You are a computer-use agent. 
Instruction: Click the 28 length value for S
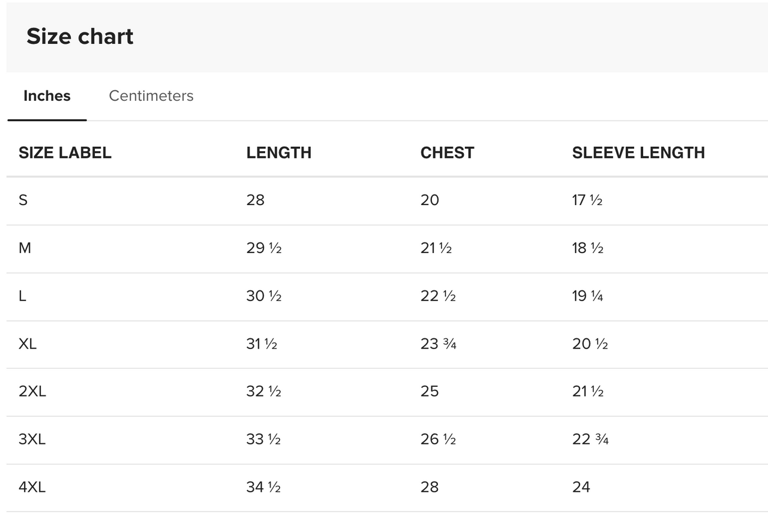tap(255, 200)
